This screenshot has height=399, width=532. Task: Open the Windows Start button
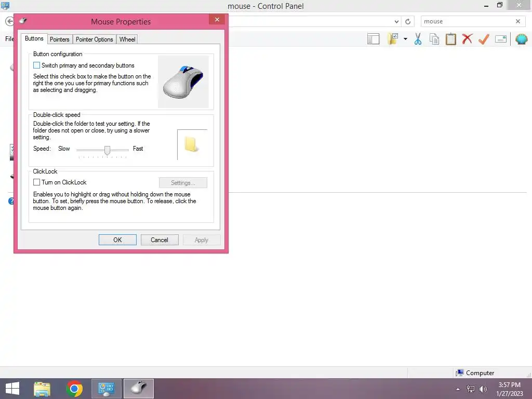pyautogui.click(x=12, y=389)
